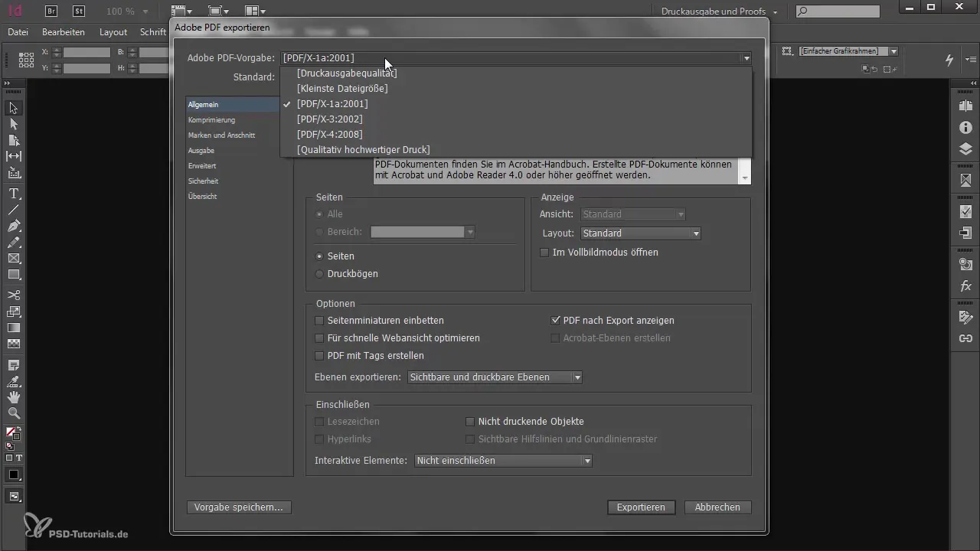Click the fill and stroke color swatch

pyautogui.click(x=12, y=434)
